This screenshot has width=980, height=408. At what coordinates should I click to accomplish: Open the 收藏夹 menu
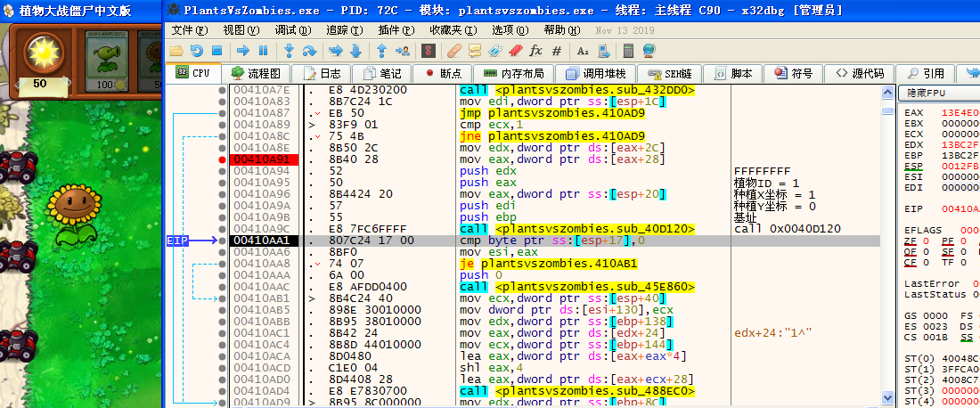(x=453, y=30)
